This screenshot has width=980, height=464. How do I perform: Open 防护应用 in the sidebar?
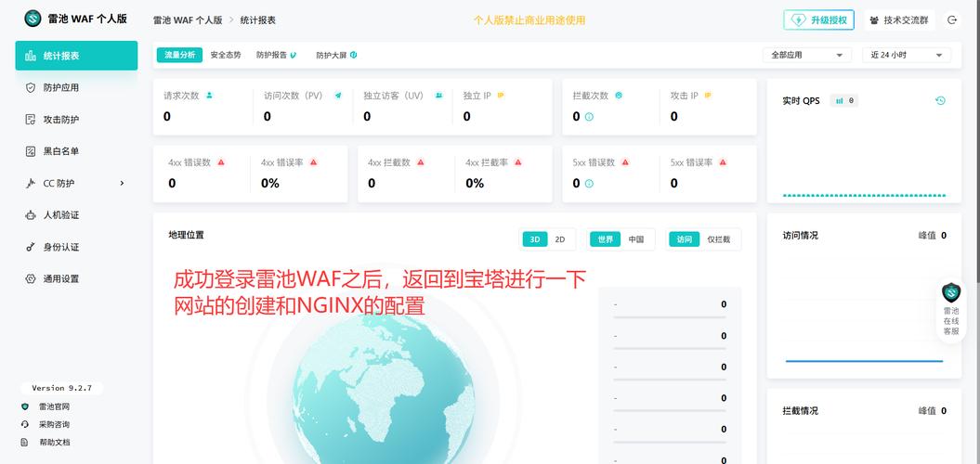pos(76,87)
